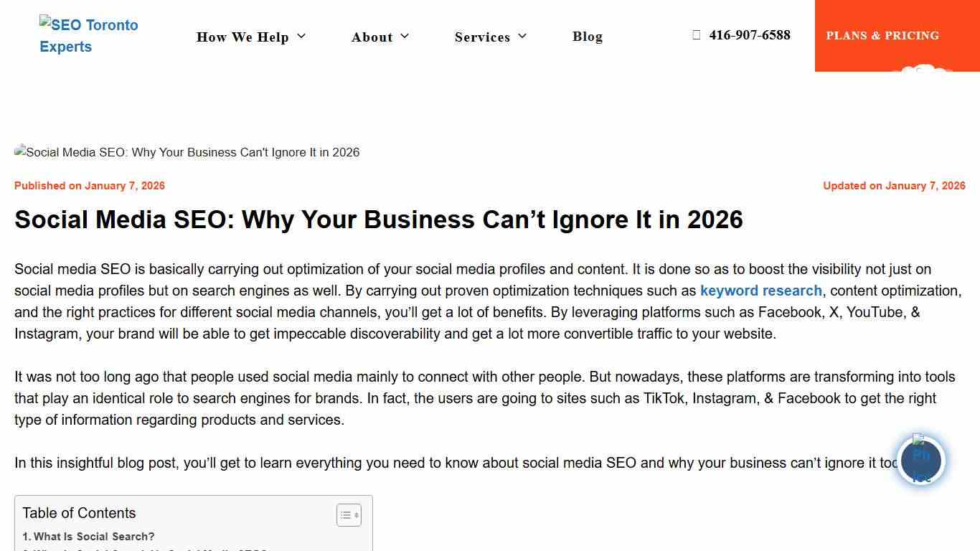Click the chevron next to How We Help
Viewport: 980px width, 551px height.
click(x=301, y=36)
